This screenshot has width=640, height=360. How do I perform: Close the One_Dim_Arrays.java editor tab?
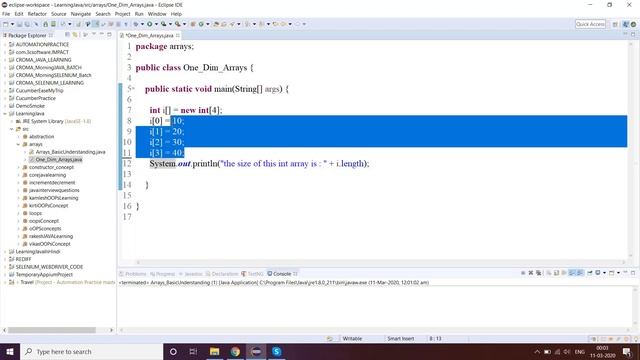point(178,36)
